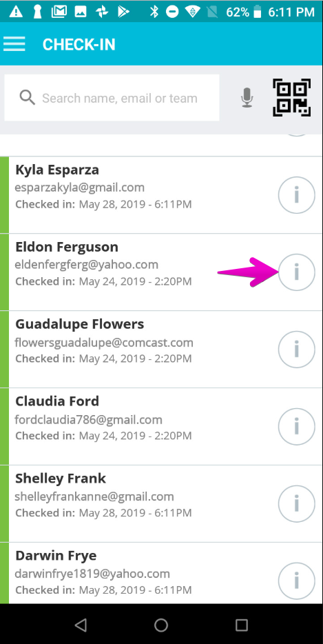Open info for Guadalupe Flowers
This screenshot has height=644, width=323.
coord(296,350)
